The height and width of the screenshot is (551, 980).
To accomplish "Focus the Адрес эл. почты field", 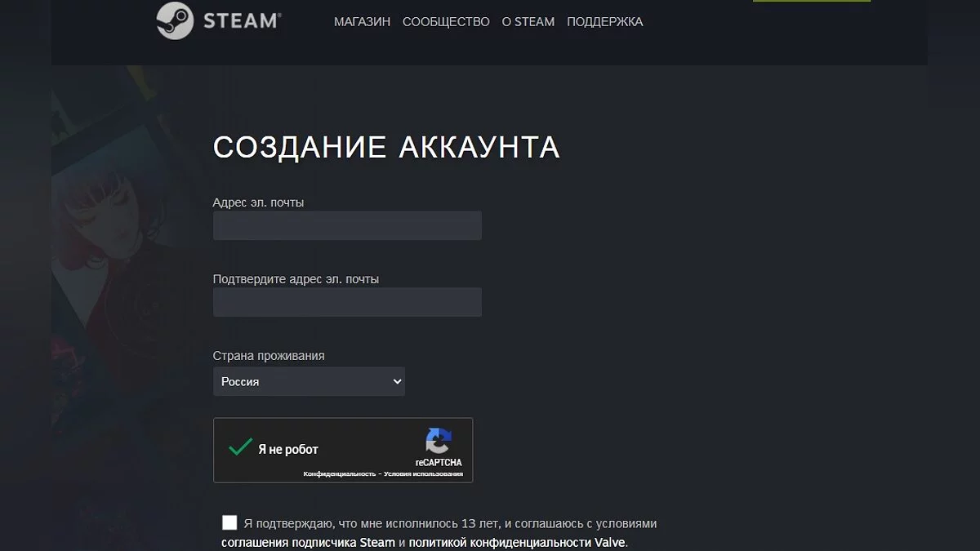I will pos(347,225).
